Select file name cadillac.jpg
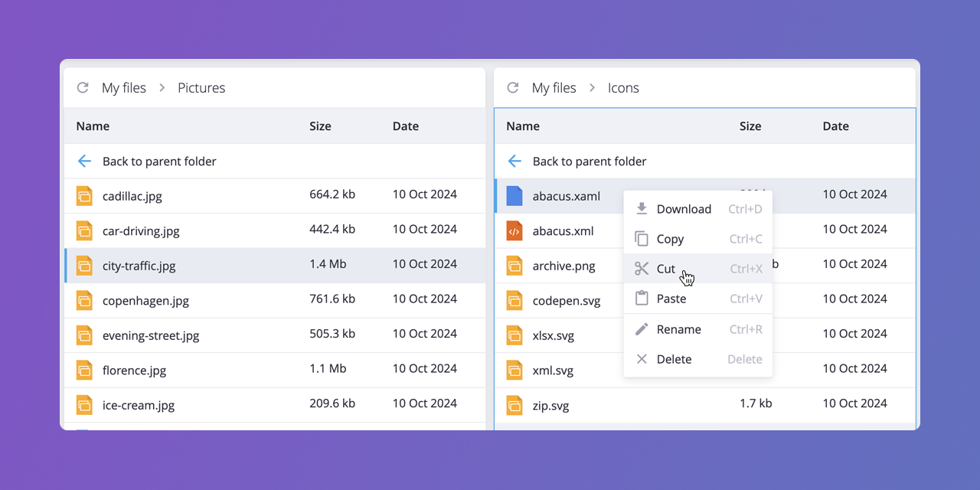 132,196
